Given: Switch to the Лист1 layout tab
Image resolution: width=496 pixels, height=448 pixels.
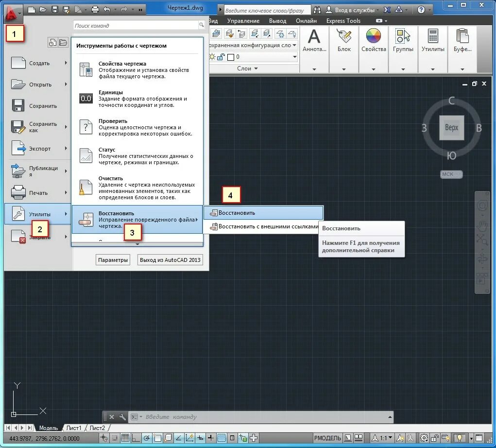Looking at the screenshot, I should tap(74, 428).
